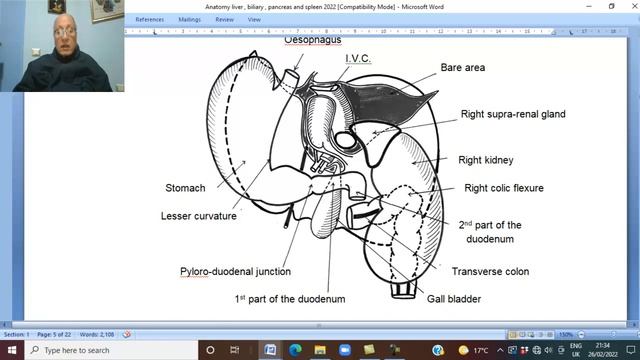Open the clock showing 21:34
The height and width of the screenshot is (360, 640).
point(602,350)
